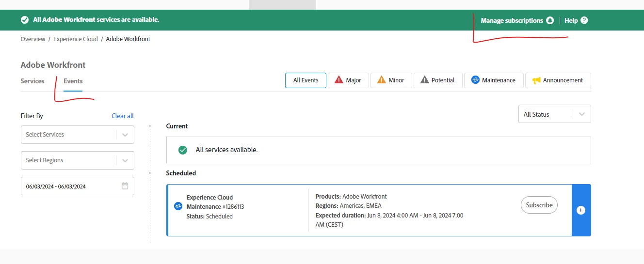Screen dimensions: 644x264
Task: Filter events by Potential
Action: point(437,80)
